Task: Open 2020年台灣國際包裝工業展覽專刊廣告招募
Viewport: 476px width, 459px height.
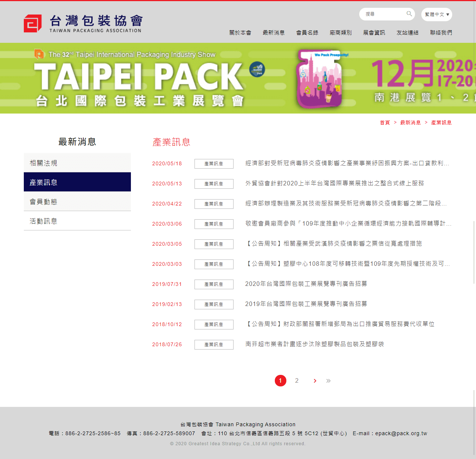Action: coord(306,284)
